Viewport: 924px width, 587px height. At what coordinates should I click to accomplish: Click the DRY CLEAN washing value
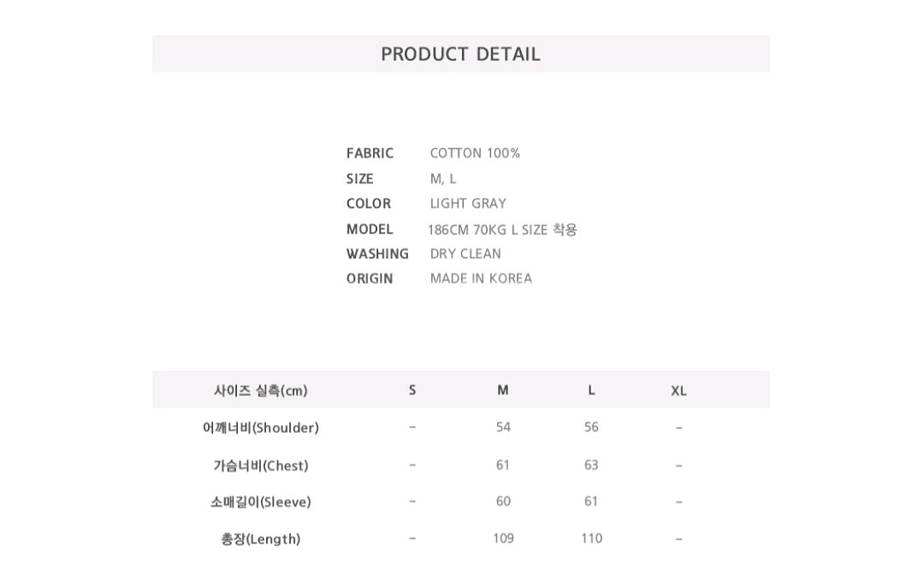465,254
